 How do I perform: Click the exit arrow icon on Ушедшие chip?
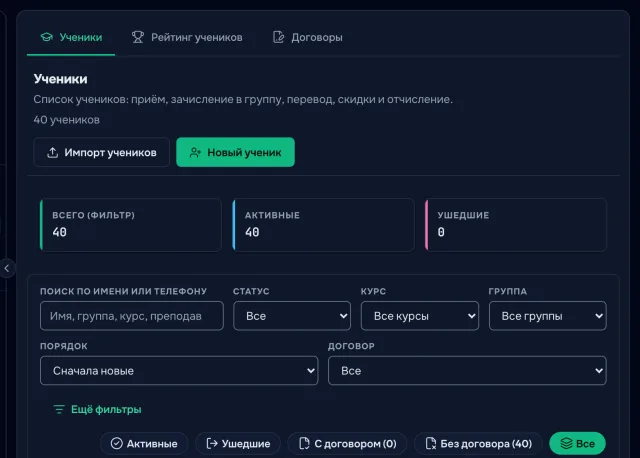[212, 444]
